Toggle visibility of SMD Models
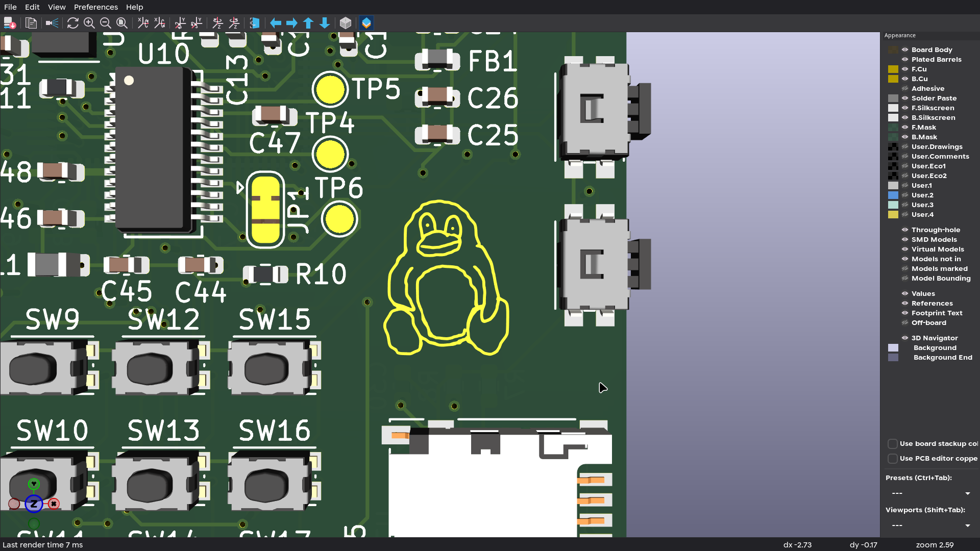This screenshot has width=980, height=551. click(905, 239)
